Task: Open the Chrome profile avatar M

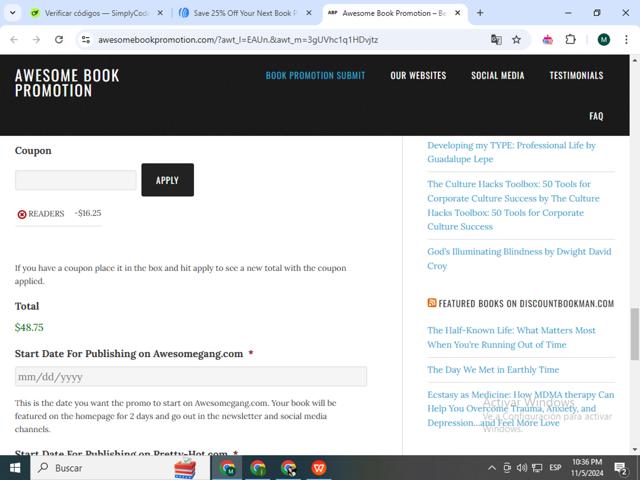Action: (604, 40)
